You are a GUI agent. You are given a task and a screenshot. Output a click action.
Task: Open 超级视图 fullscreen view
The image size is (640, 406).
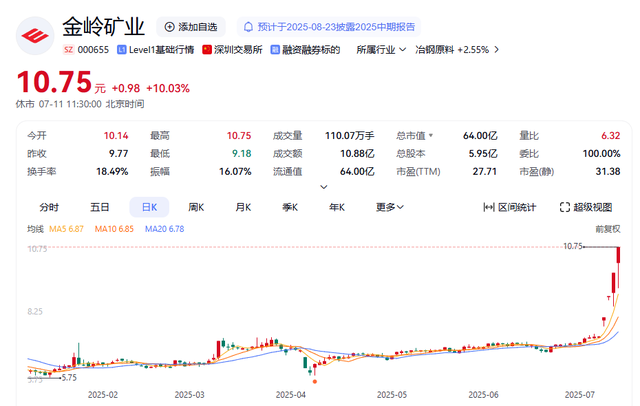pos(586,207)
